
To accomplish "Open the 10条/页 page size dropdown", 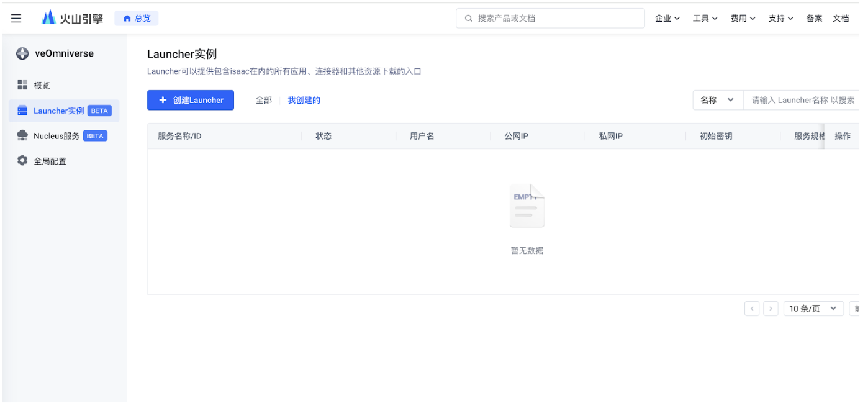I will tap(813, 308).
